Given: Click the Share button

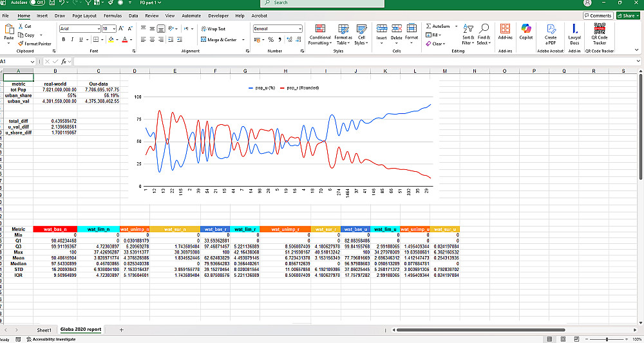Looking at the screenshot, I should pos(629,15).
